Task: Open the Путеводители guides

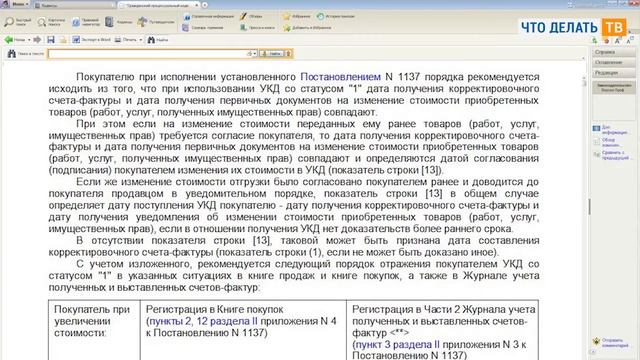Action: point(156,22)
